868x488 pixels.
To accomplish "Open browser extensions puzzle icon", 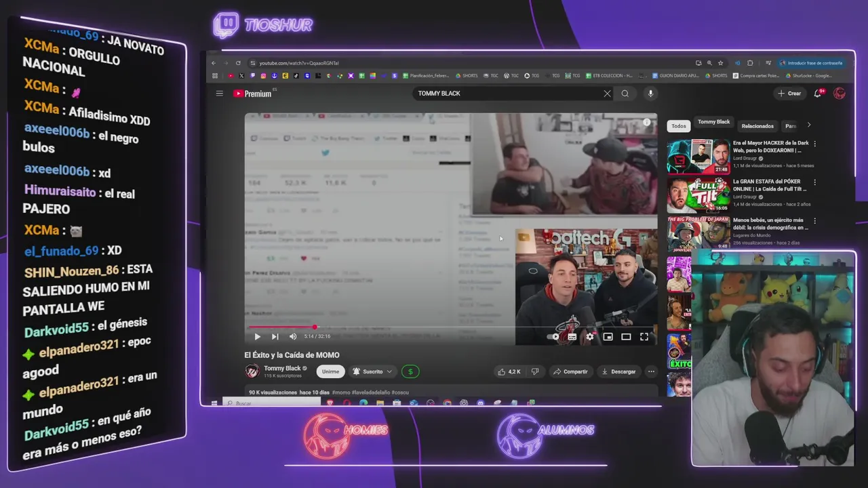I will (x=750, y=63).
